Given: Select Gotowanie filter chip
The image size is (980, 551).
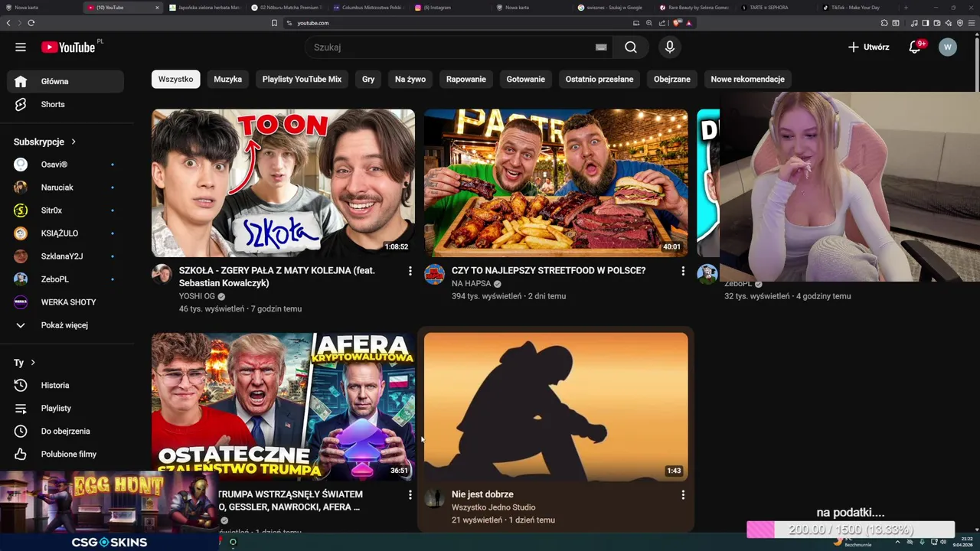Looking at the screenshot, I should (526, 80).
